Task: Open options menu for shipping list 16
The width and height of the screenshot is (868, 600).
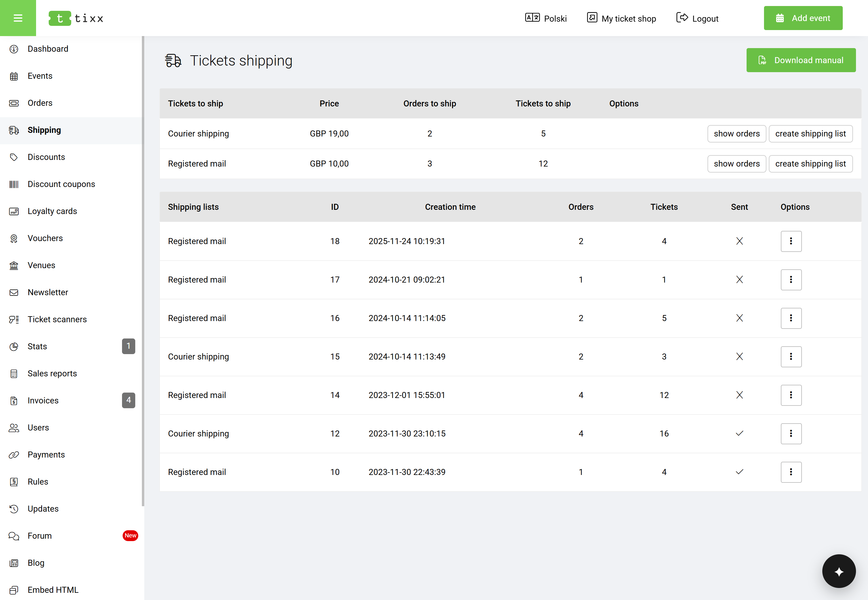Action: (791, 318)
